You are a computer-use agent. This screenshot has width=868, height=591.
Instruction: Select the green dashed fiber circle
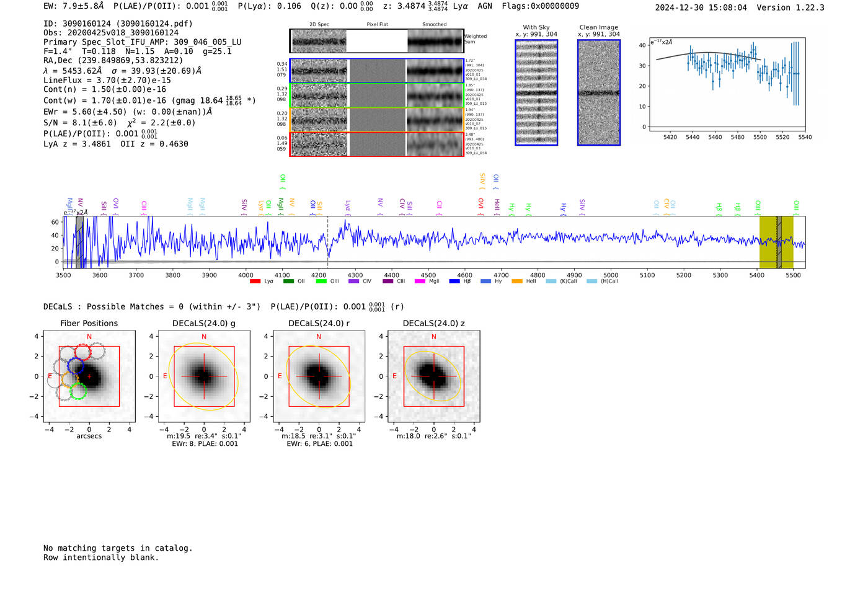tap(78, 391)
